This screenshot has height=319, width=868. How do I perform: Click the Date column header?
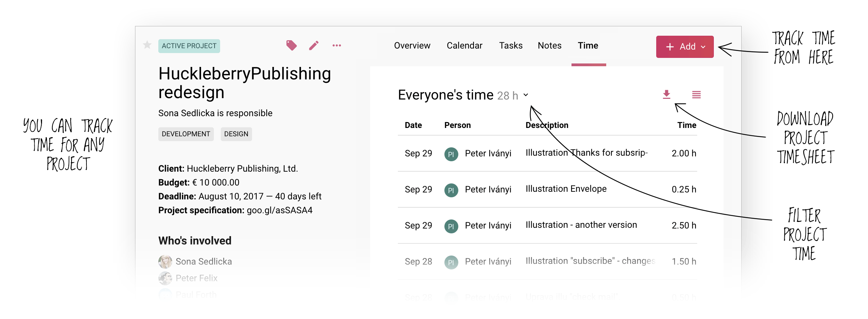tap(413, 125)
